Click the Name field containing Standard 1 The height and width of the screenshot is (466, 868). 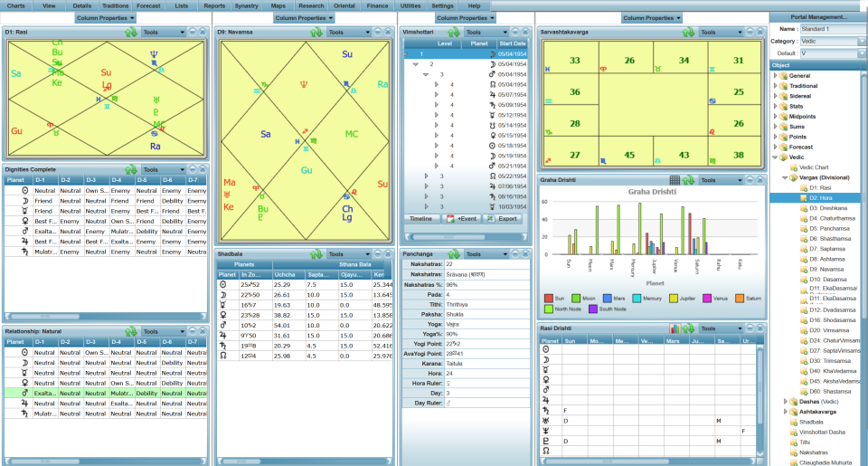[x=833, y=29]
